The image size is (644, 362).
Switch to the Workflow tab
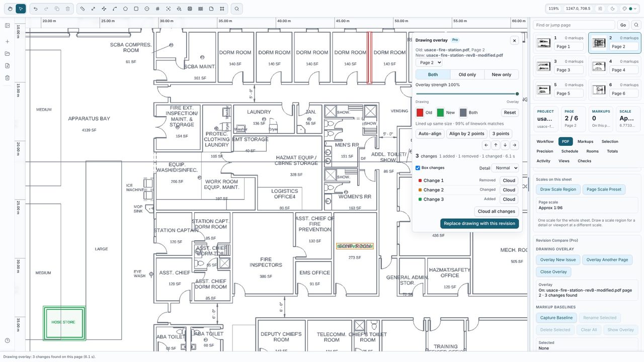click(x=545, y=142)
